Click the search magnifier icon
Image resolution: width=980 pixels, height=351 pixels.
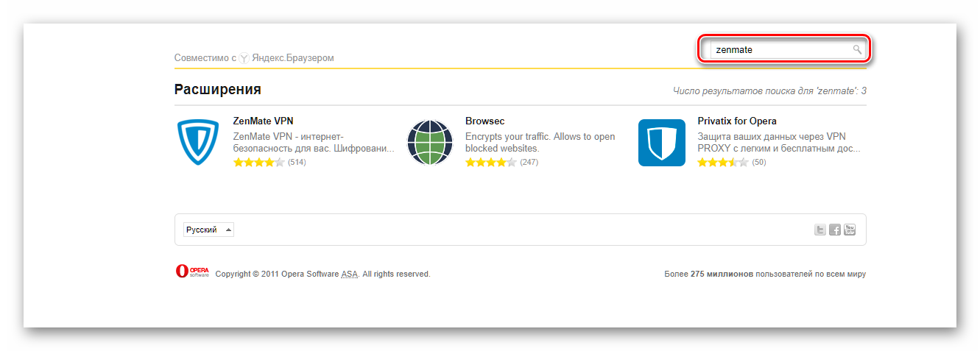click(857, 49)
